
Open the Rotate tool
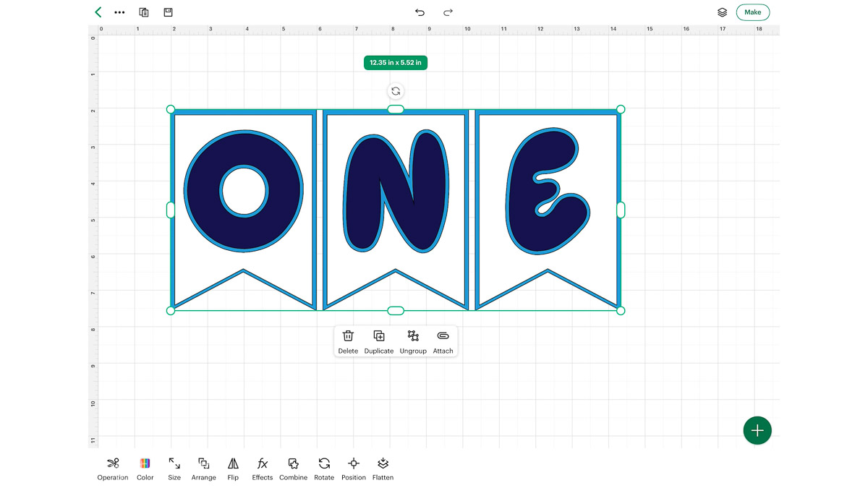[x=323, y=467]
